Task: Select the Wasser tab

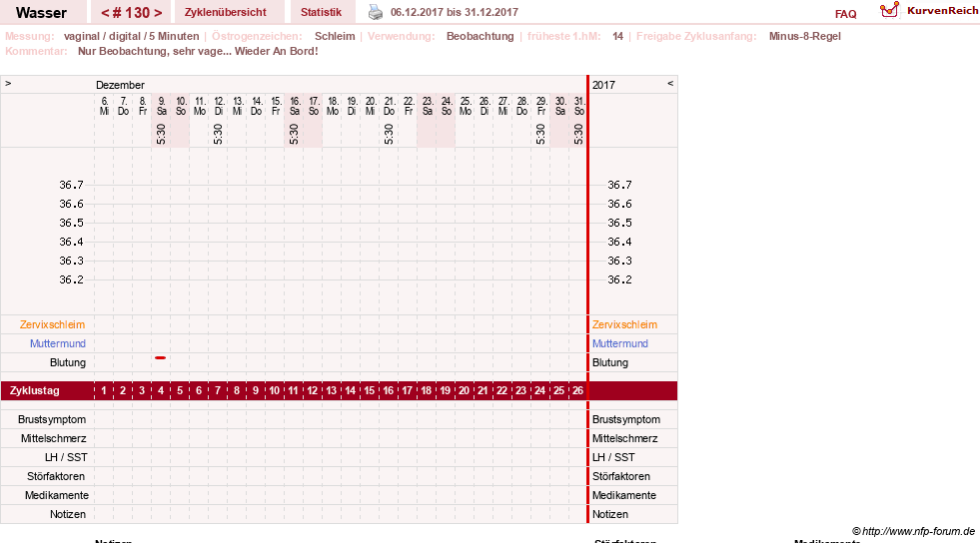Action: tap(41, 13)
